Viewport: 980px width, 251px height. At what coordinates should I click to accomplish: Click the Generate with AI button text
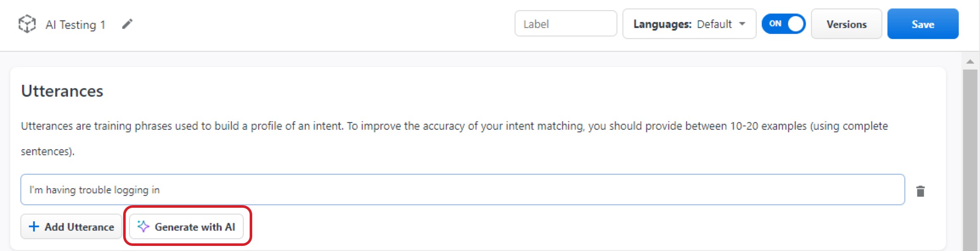[194, 227]
